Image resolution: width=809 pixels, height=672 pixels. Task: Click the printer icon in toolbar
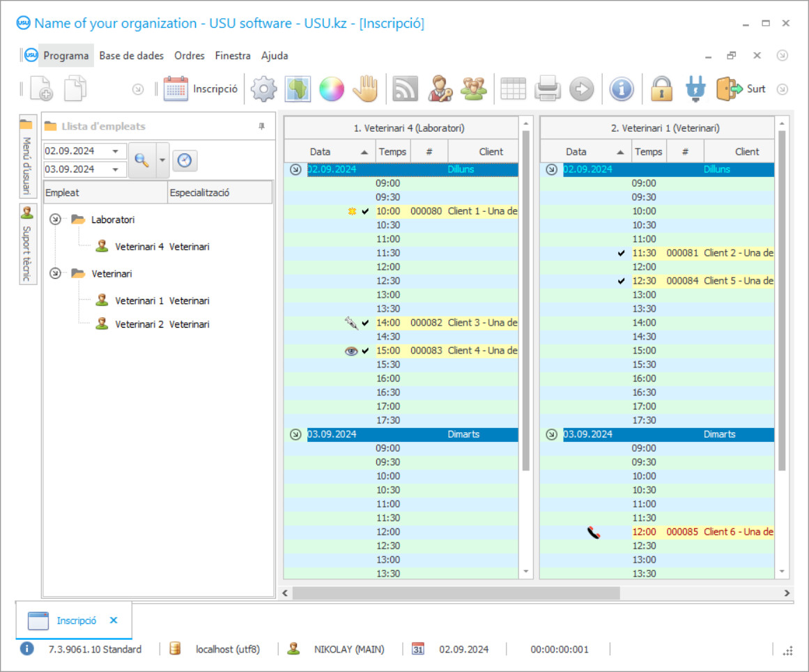(548, 89)
